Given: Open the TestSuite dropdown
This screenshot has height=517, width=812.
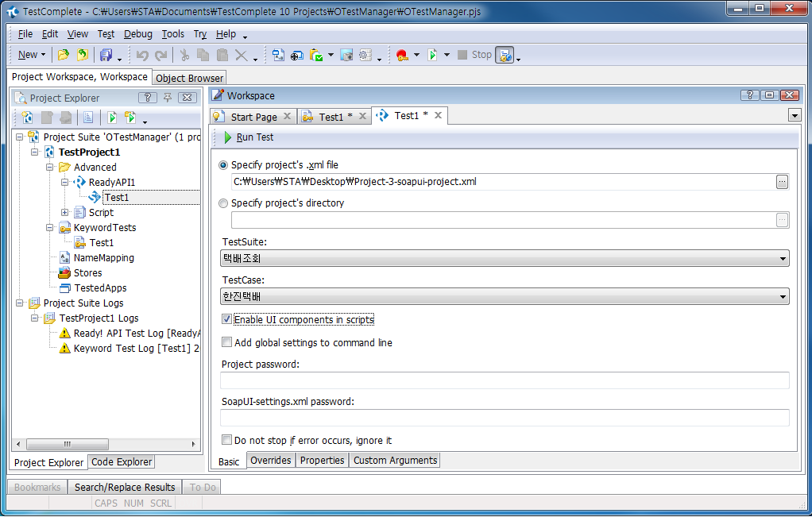Looking at the screenshot, I should coord(783,259).
